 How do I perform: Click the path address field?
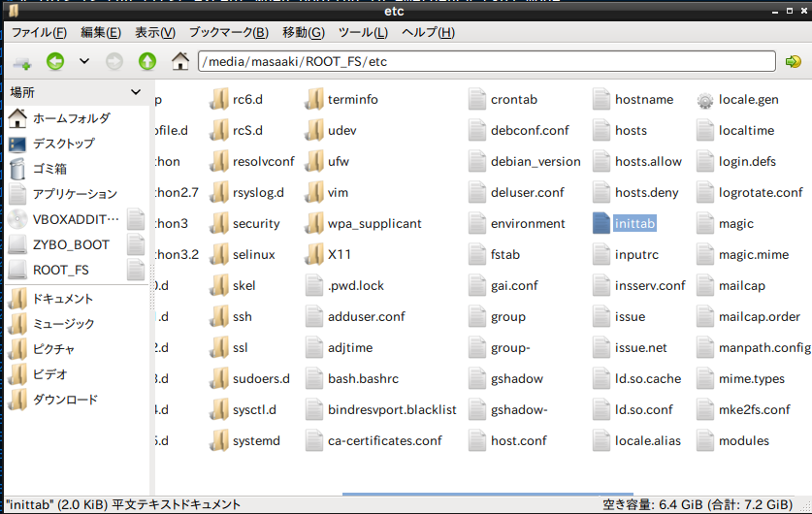coord(486,62)
